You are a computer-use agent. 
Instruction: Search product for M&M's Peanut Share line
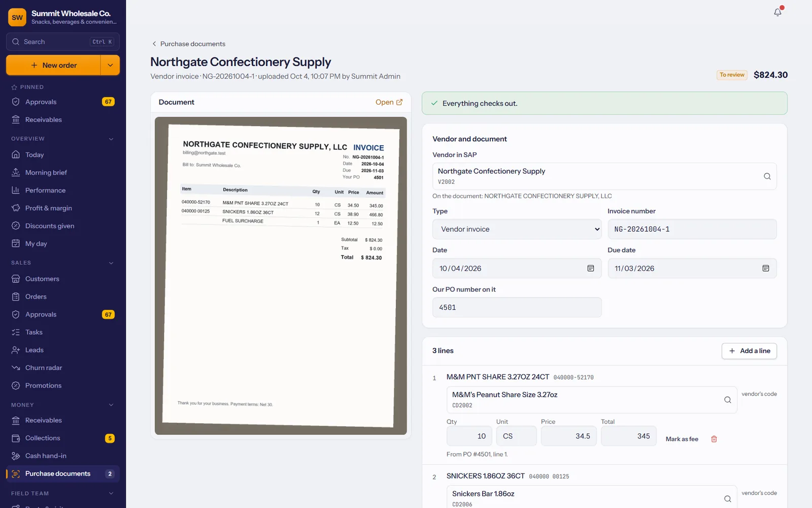click(727, 400)
